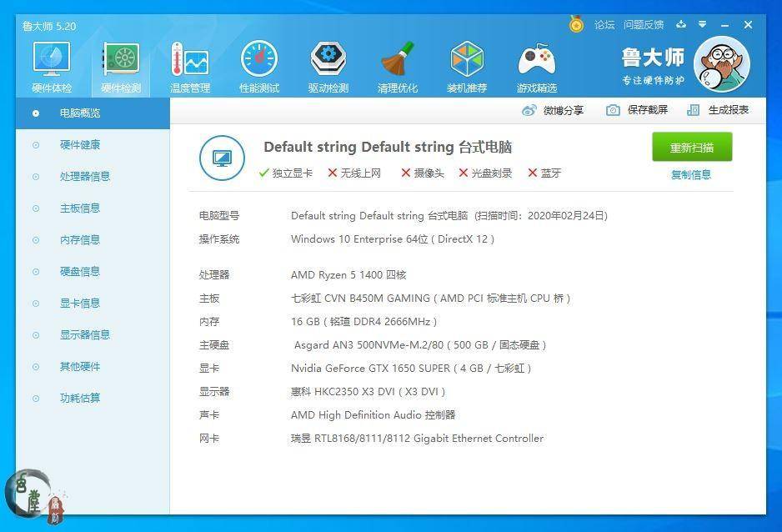Open 温度管理 temperature management icon
The image size is (782, 532).
click(x=190, y=60)
